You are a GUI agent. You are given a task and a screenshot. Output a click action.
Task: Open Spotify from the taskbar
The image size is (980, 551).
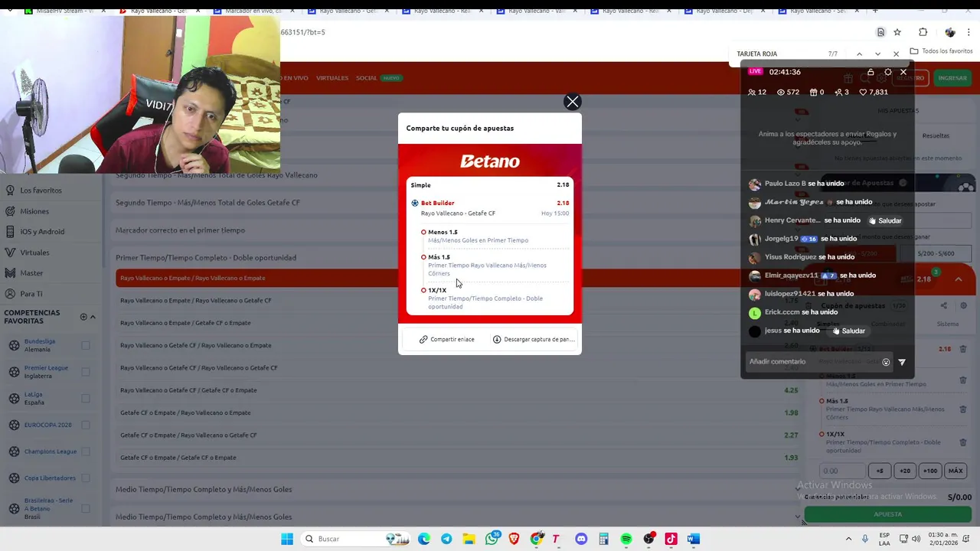coord(626,539)
